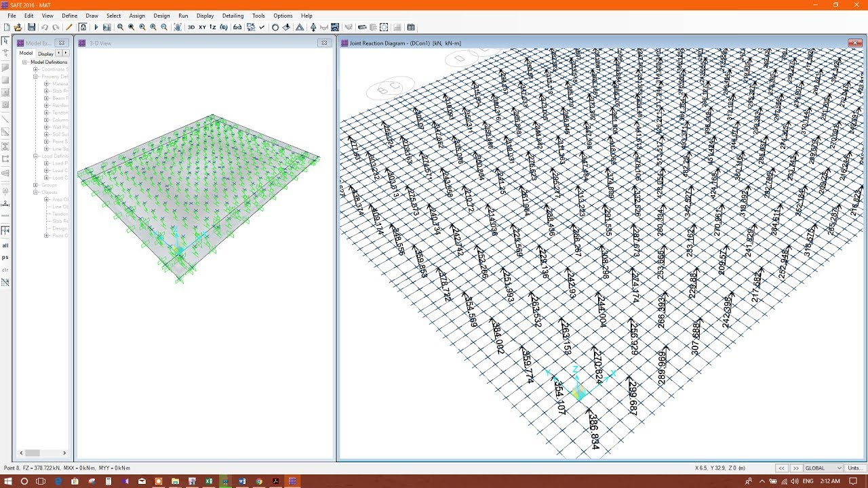
Task: Switch view to 3D with the 3D toolbar icon
Action: pos(192,27)
